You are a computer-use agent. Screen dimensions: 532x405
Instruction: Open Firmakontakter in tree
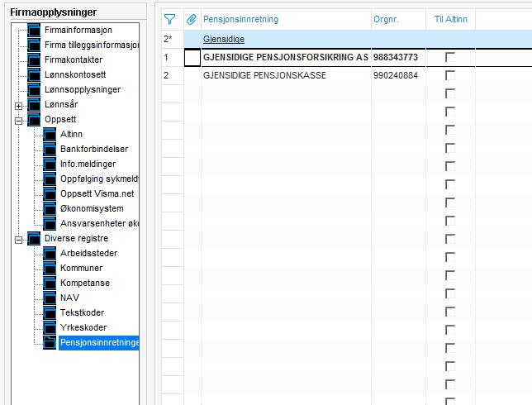click(x=74, y=60)
